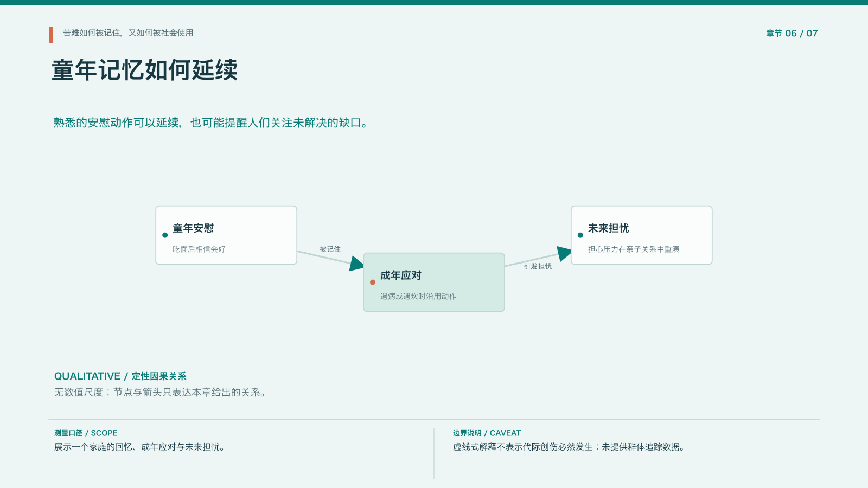Image resolution: width=868 pixels, height=488 pixels.
Task: Click the arrowhead pointing into 未来担忧
Action: [564, 254]
